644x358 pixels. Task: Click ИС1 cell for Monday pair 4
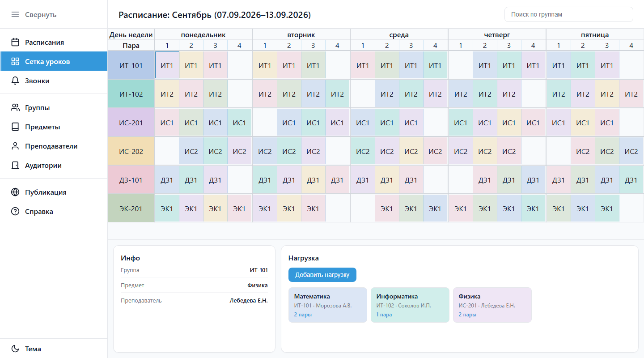(x=239, y=123)
